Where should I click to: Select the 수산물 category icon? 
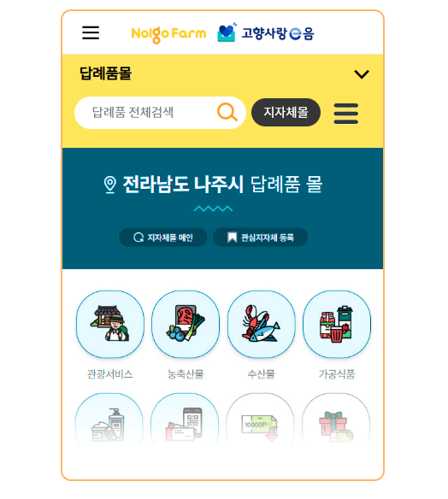coord(261,325)
